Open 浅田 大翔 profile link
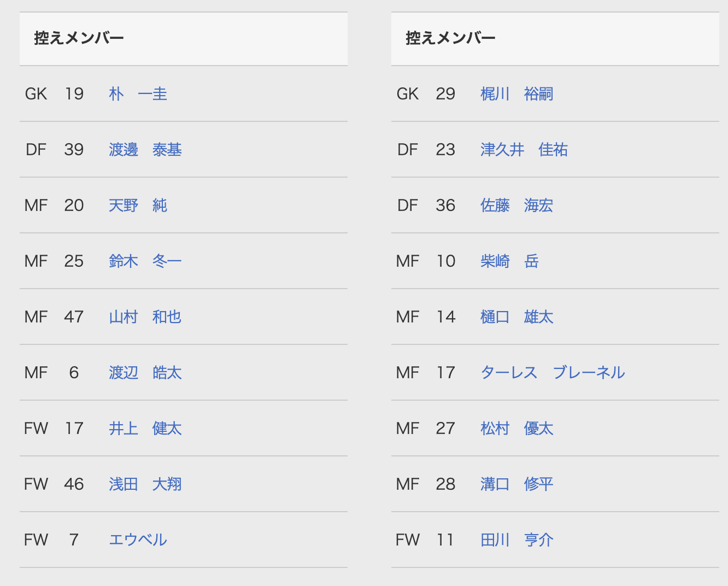 click(x=145, y=484)
